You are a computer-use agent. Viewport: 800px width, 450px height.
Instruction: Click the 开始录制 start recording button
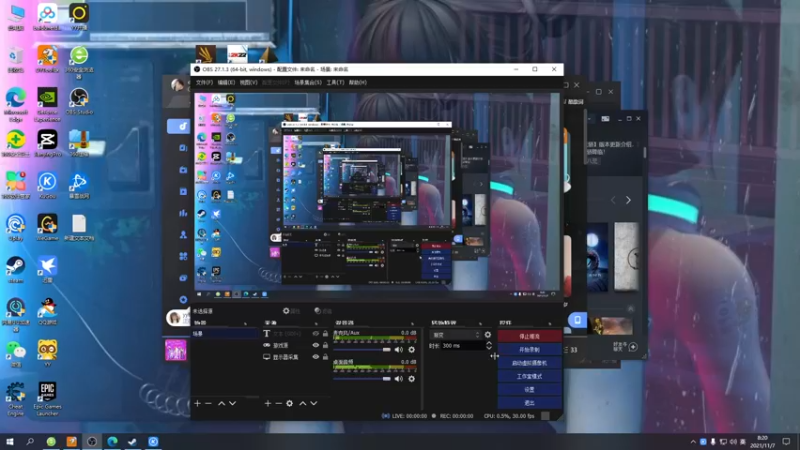click(529, 349)
